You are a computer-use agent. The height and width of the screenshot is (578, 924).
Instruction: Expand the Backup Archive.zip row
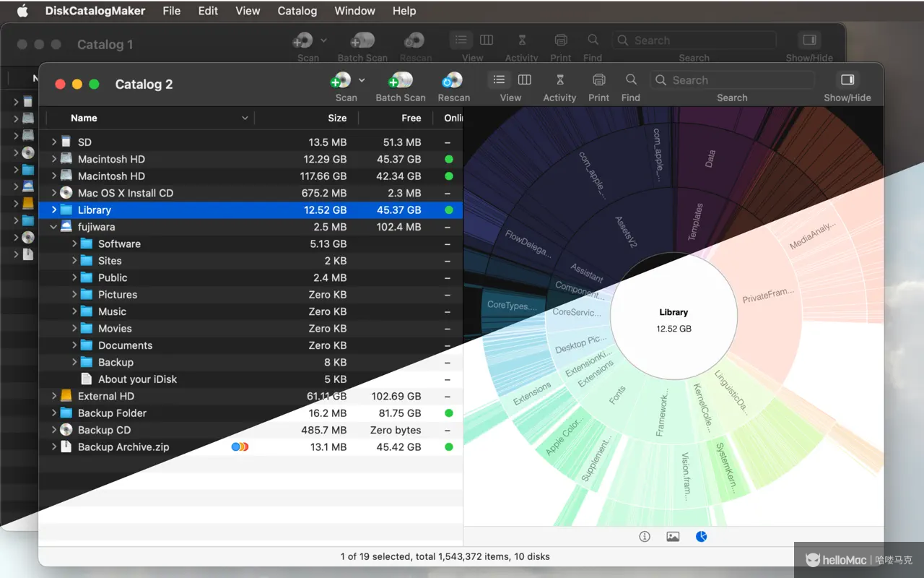pos(53,447)
